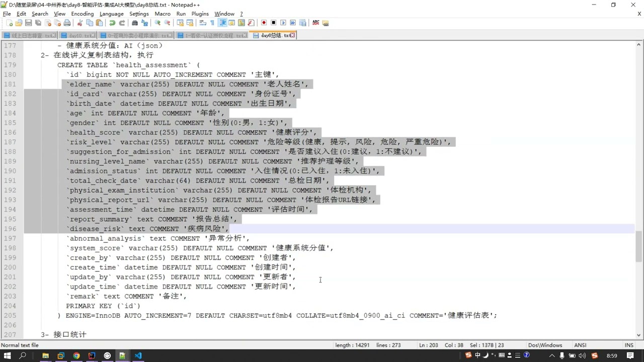
Task: Toggle Word wrap toolbar icon
Action: 203,23
